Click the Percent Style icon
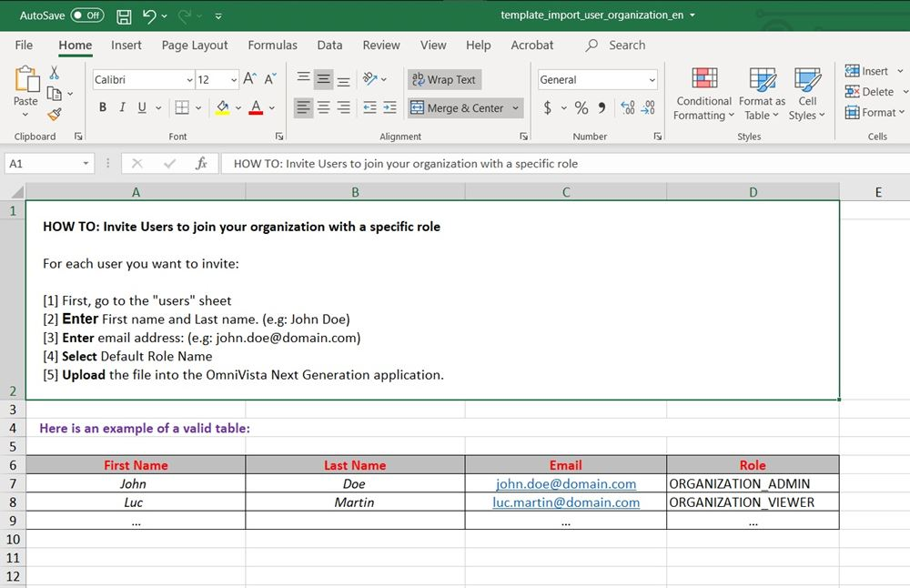The height and width of the screenshot is (588, 910). [x=581, y=108]
